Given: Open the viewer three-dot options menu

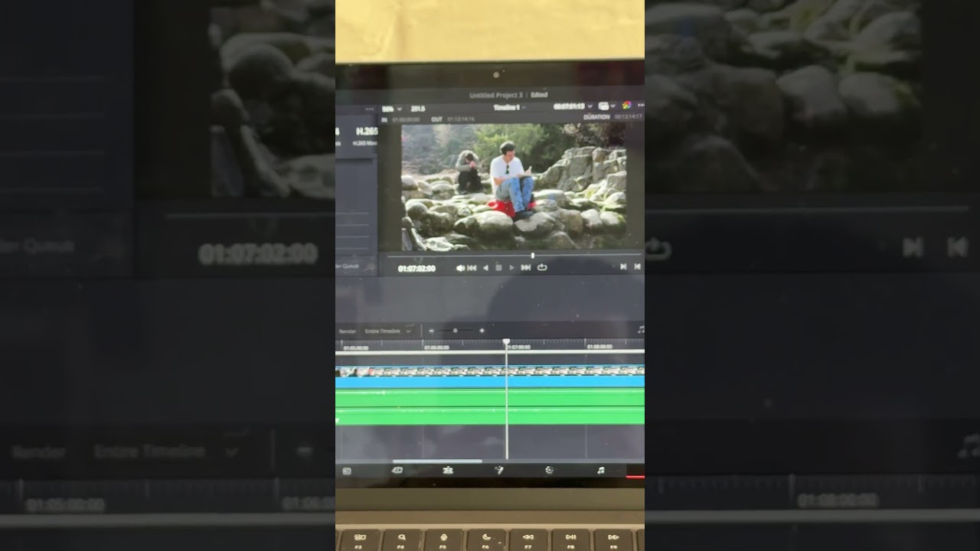Looking at the screenshot, I should [x=641, y=106].
